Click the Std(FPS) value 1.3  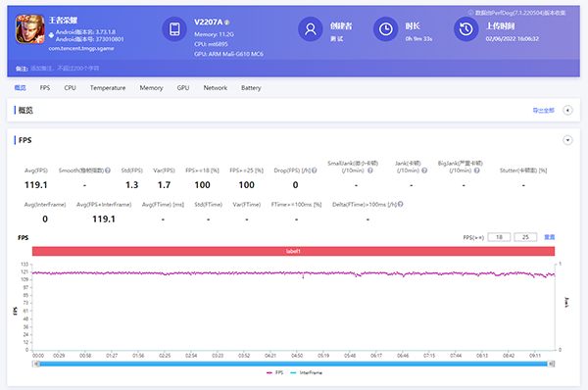pyautogui.click(x=132, y=185)
